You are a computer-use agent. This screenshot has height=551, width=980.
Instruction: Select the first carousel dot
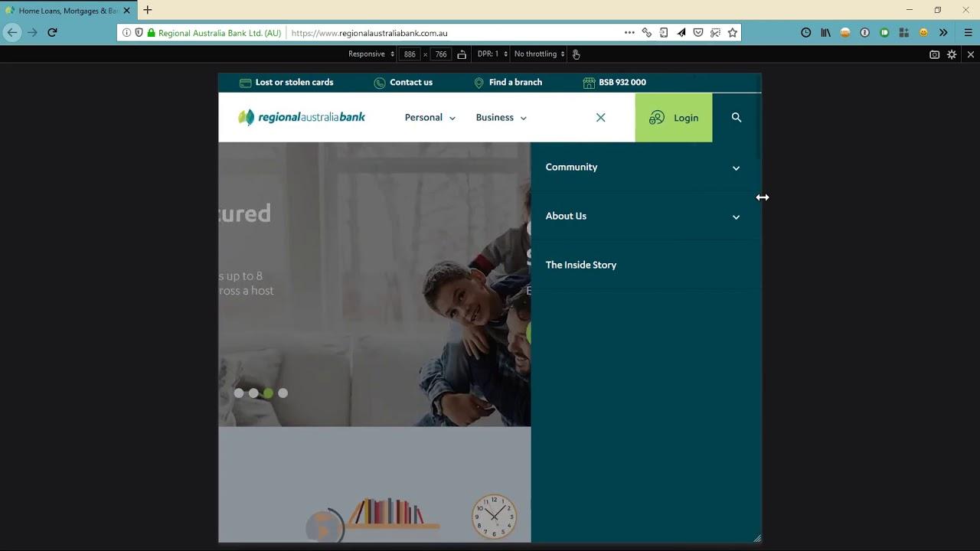point(239,393)
